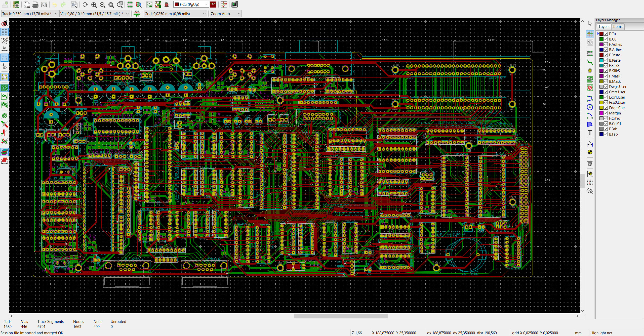This screenshot has height=336, width=644.
Task: Open the Track width dropdown
Action: pos(30,14)
